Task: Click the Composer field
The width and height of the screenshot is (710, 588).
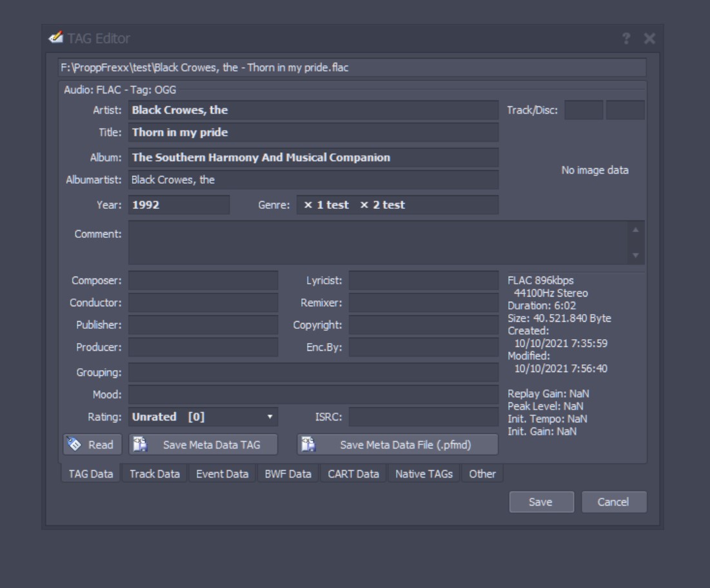Action: (203, 280)
